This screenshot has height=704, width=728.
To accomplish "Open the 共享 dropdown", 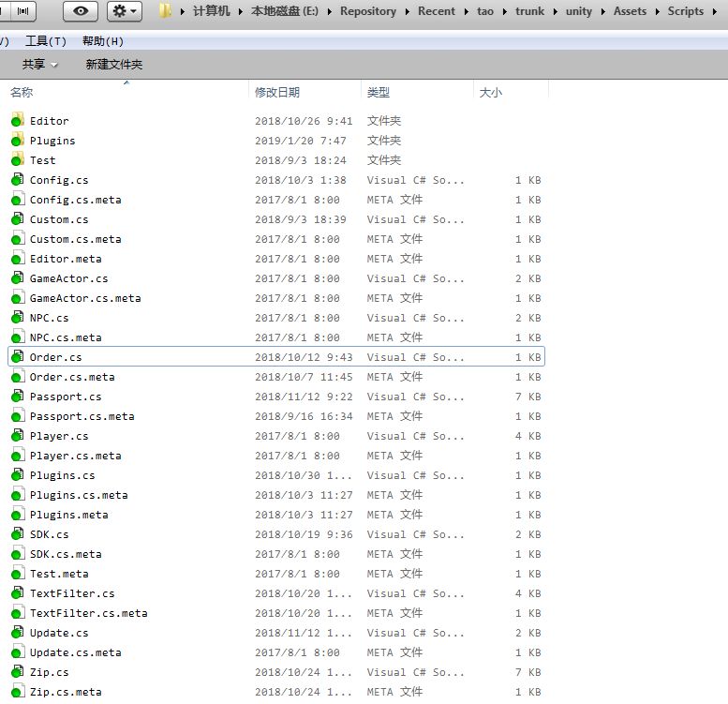I will click(x=40, y=64).
